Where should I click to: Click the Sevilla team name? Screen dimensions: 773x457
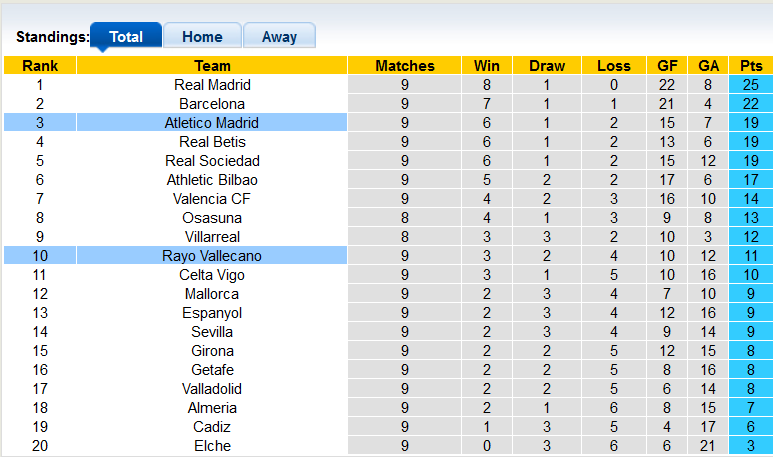point(212,332)
